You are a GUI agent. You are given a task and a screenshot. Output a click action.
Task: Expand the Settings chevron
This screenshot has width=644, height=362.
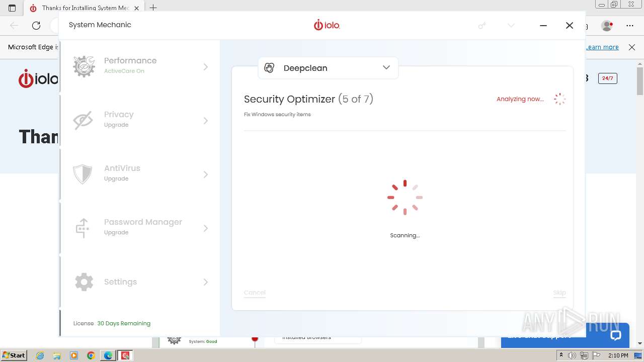(x=205, y=282)
